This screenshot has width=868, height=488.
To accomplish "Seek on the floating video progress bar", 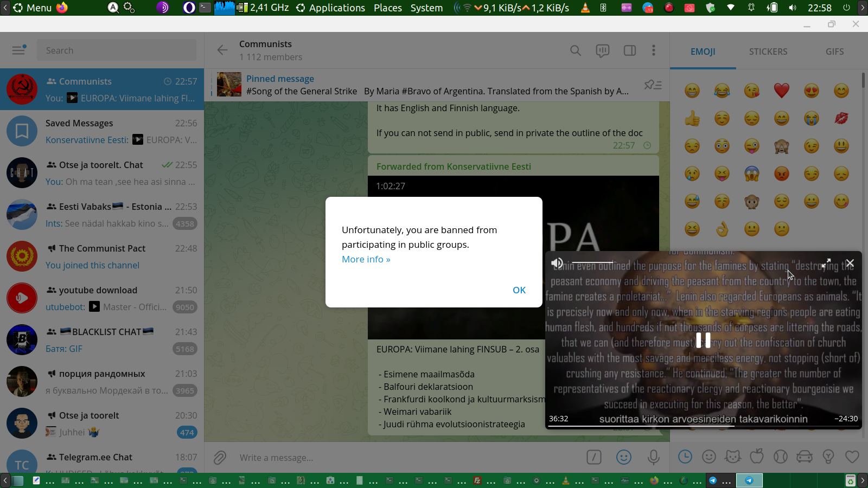I will click(x=703, y=426).
